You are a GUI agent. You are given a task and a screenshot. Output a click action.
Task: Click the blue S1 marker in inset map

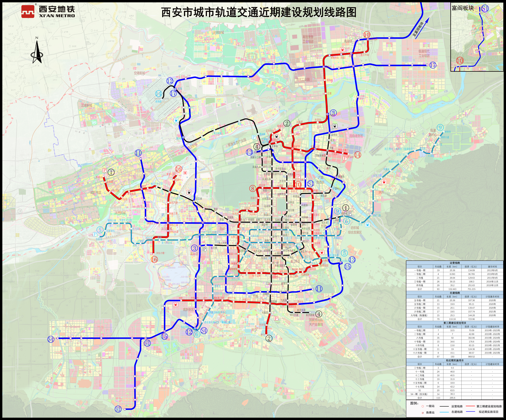(485, 8)
